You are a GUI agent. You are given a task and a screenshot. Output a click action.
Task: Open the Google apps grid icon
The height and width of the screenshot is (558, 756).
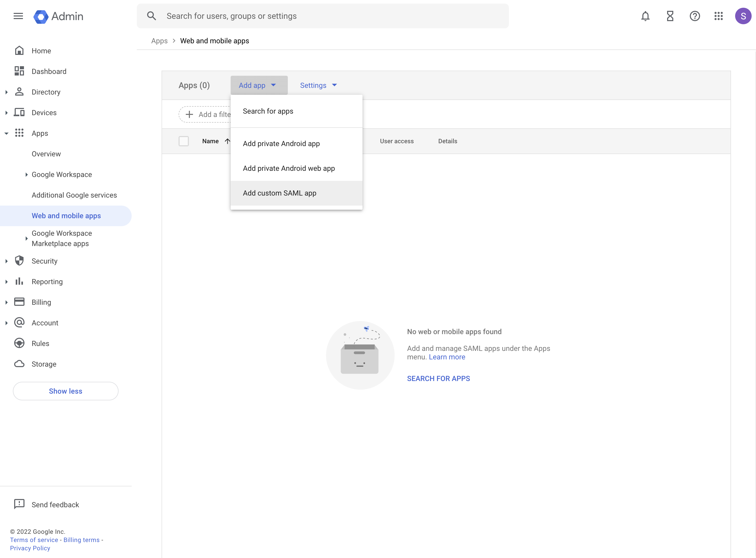(x=718, y=16)
